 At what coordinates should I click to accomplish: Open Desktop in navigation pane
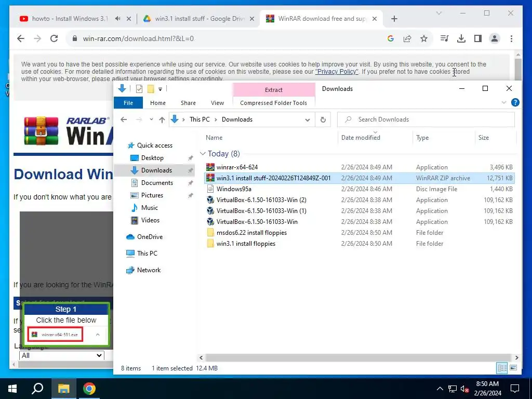(152, 158)
